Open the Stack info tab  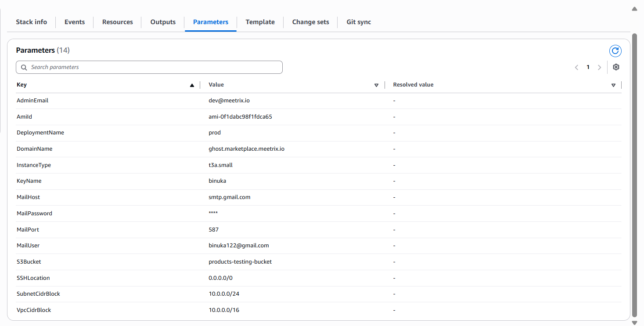click(x=31, y=22)
